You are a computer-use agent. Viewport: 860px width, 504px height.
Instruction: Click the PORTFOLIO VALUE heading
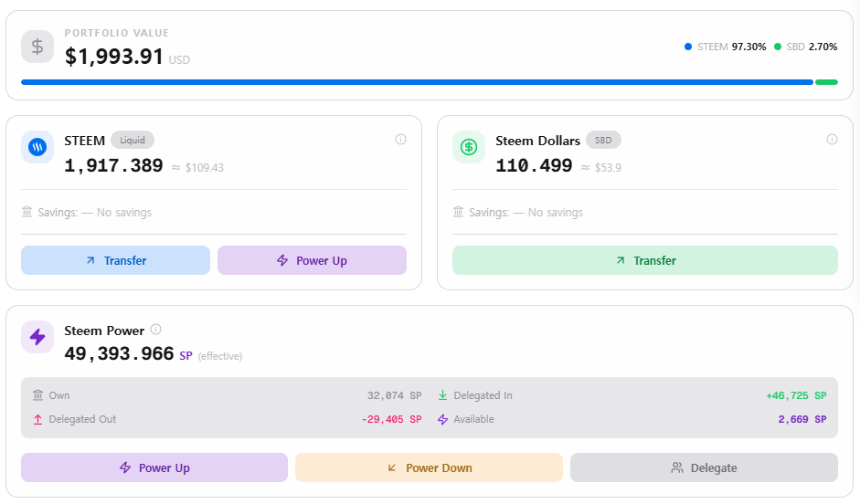pos(117,33)
